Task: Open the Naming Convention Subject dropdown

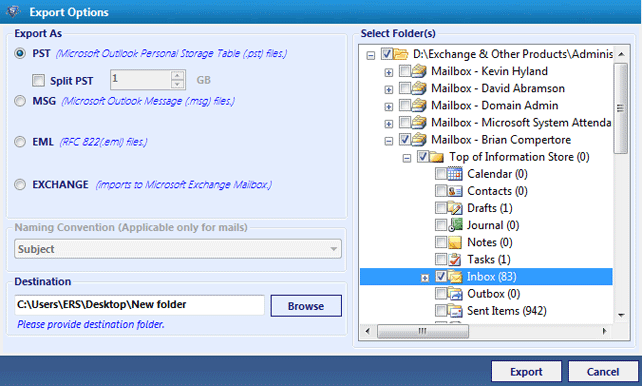Action: pyautogui.click(x=178, y=249)
